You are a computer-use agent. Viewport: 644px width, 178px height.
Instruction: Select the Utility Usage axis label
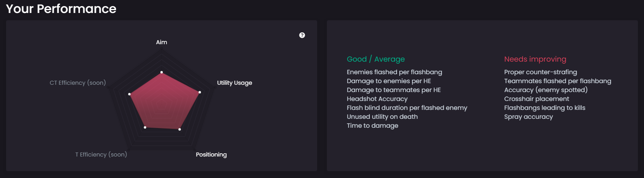click(234, 83)
